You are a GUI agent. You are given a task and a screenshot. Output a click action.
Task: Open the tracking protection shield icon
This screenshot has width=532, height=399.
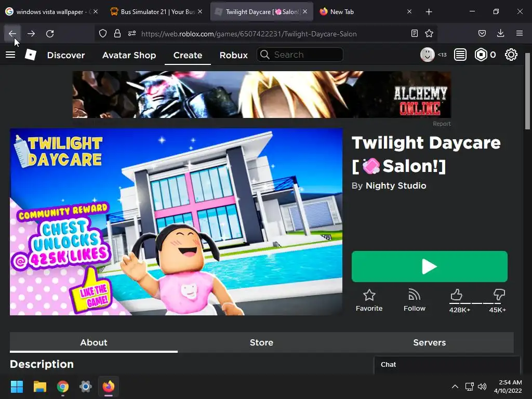(103, 34)
